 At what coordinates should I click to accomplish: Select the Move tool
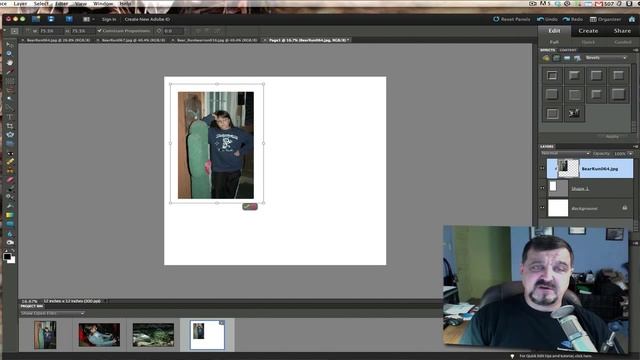point(9,44)
